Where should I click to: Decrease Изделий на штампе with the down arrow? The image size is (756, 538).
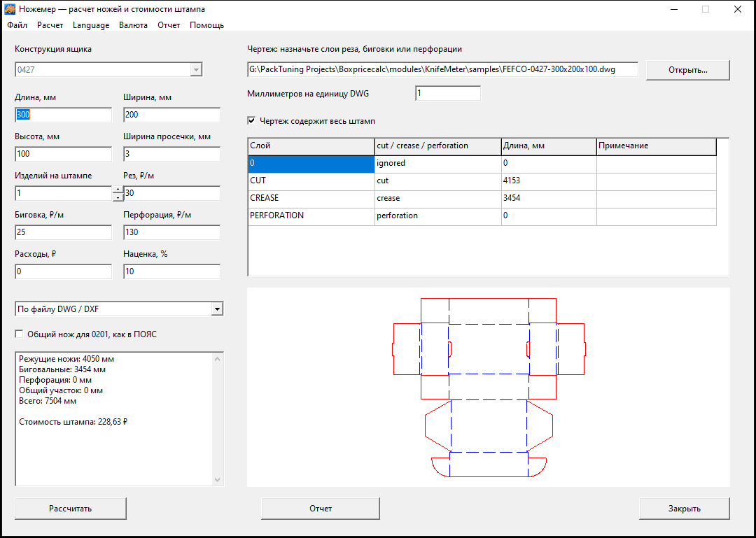(x=118, y=197)
